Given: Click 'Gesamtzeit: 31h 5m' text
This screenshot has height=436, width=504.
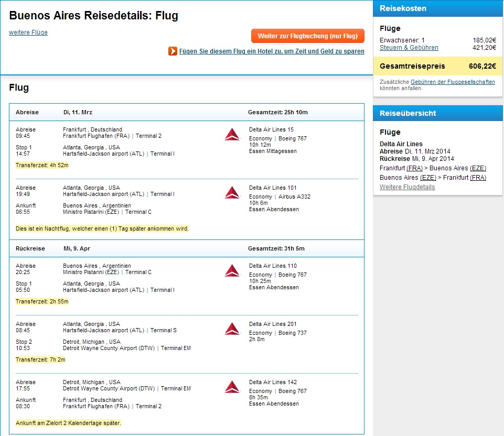Looking at the screenshot, I should pos(276,248).
